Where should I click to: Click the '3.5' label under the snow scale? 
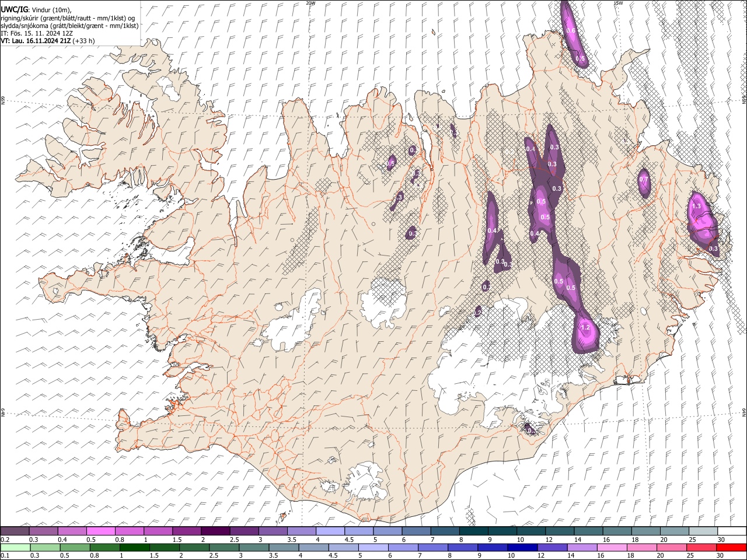(x=292, y=540)
